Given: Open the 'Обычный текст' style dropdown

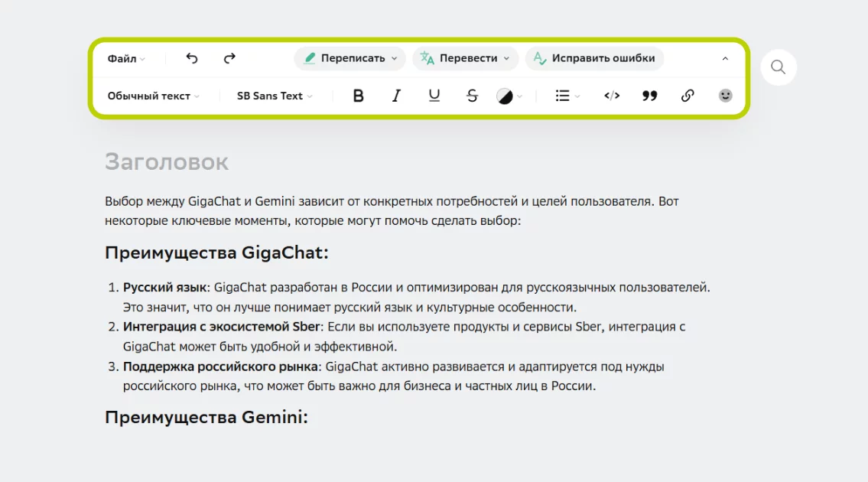Looking at the screenshot, I should (153, 96).
